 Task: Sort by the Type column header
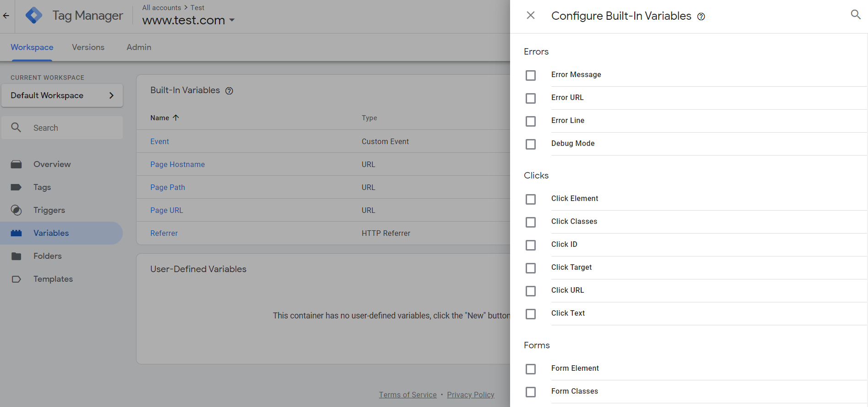369,118
